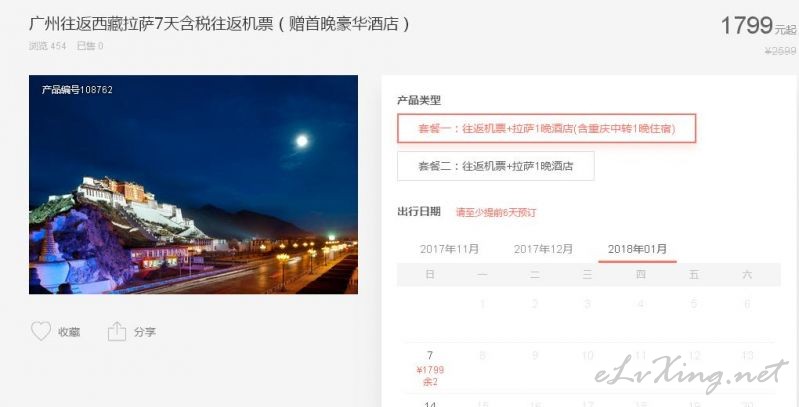Click the 收藏 favorite label

[69, 332]
